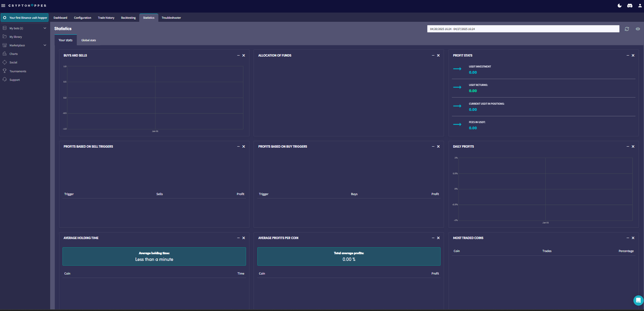Minimize Profits Based on Buy Triggers panel
Viewport: 644px width, 311px height.
pyautogui.click(x=433, y=146)
